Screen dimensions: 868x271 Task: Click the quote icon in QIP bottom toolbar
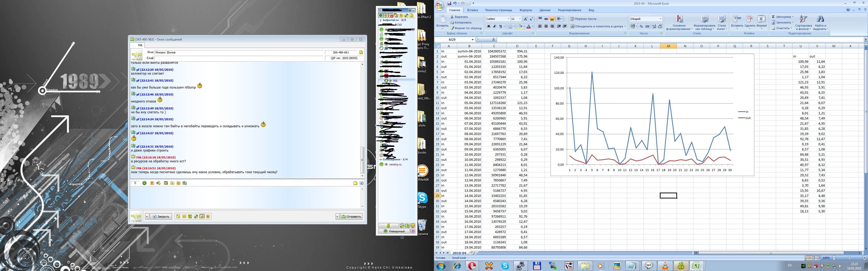pyautogui.click(x=178, y=217)
